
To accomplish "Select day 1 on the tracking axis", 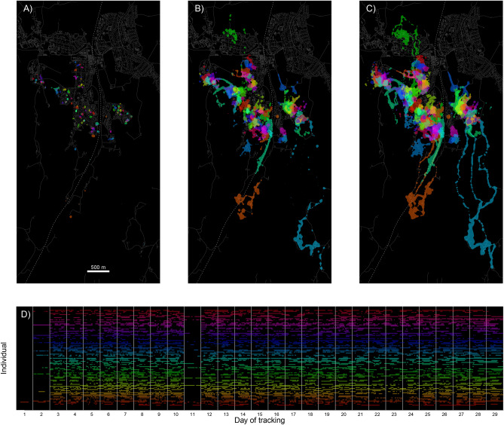I will pyautogui.click(x=25, y=414).
